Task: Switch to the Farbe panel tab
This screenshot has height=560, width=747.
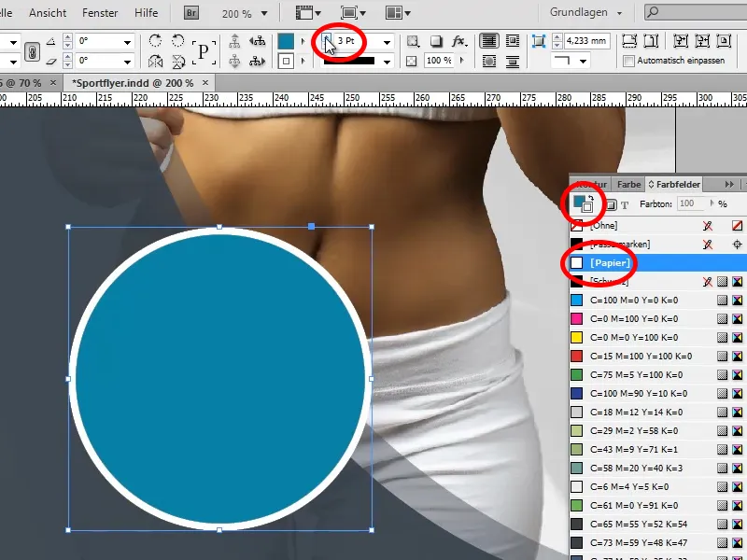Action: click(x=628, y=184)
